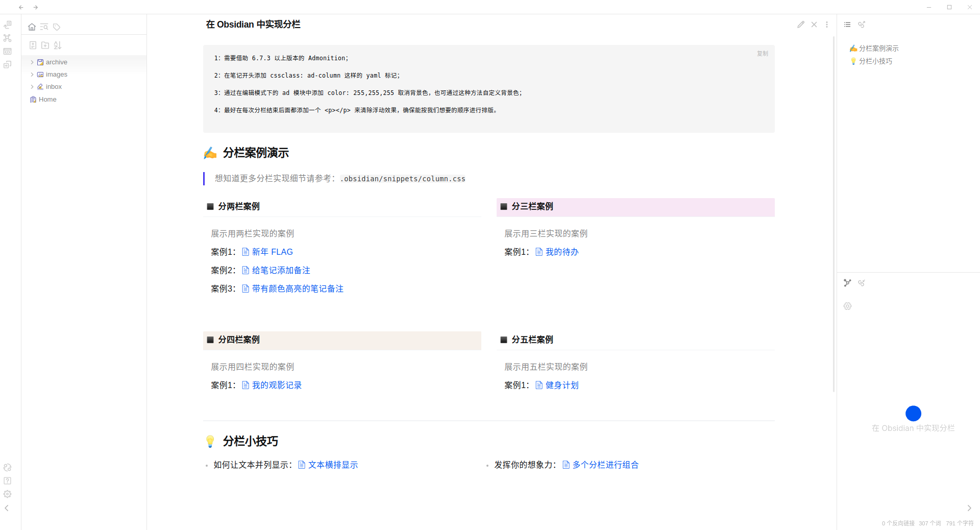980x530 pixels.
Task: Open the template insert ribbon icon
Action: [x=7, y=64]
